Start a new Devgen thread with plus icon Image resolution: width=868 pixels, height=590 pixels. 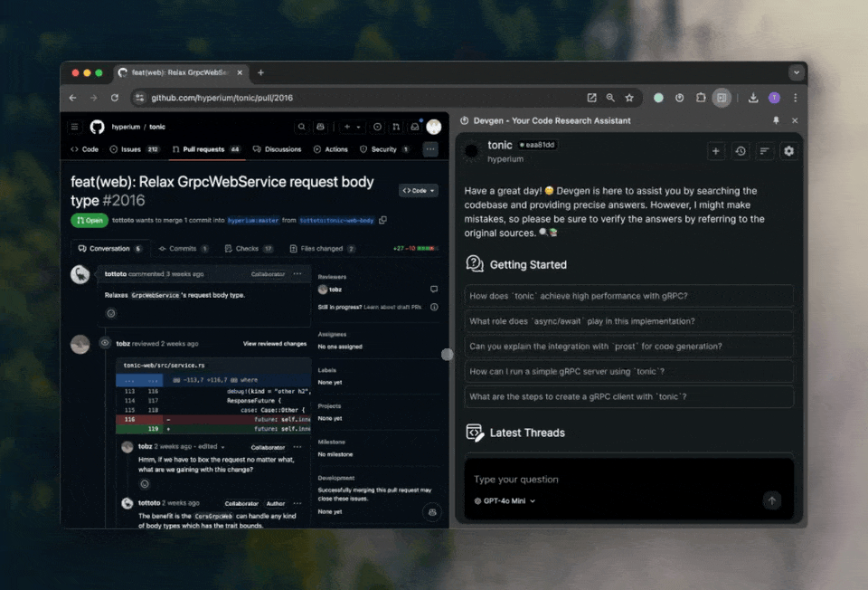coord(716,151)
